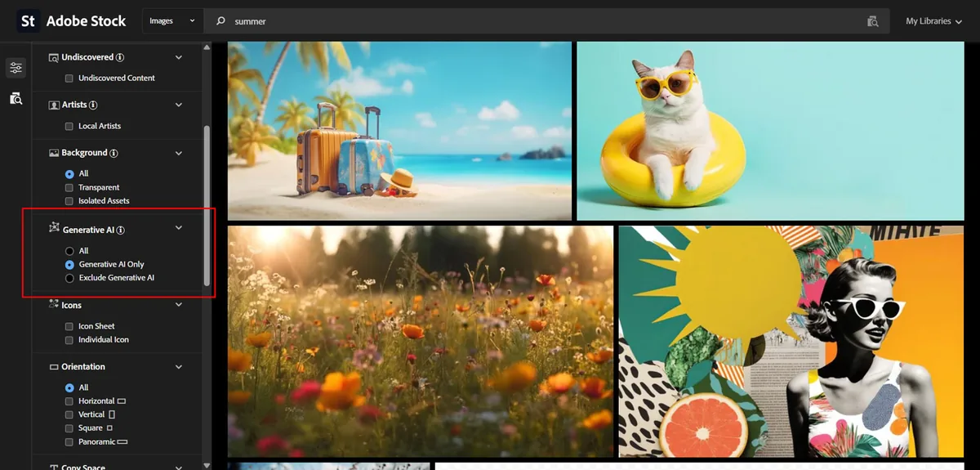Open the My Libraries dropdown
980x470 pixels.
click(x=933, y=21)
